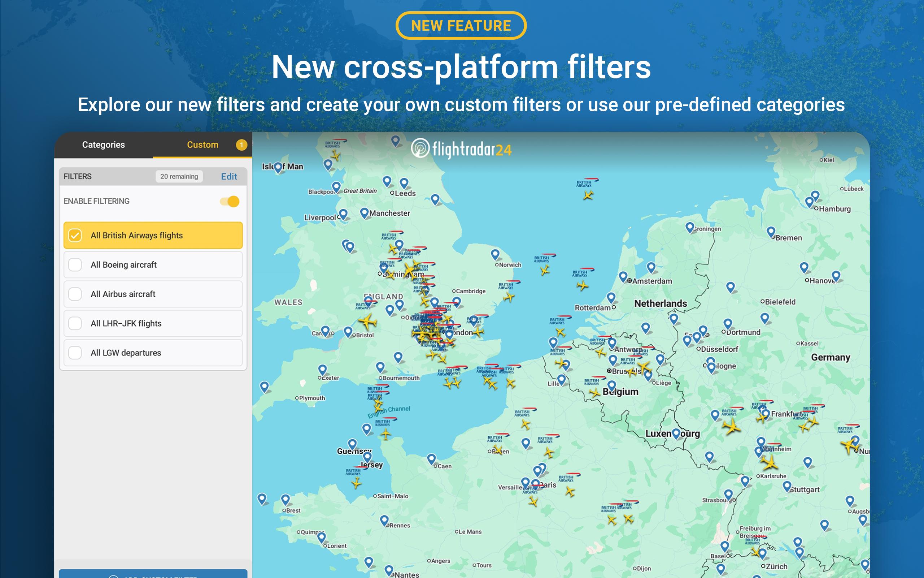Click the FILTERS section header
The image size is (924, 578).
78,176
